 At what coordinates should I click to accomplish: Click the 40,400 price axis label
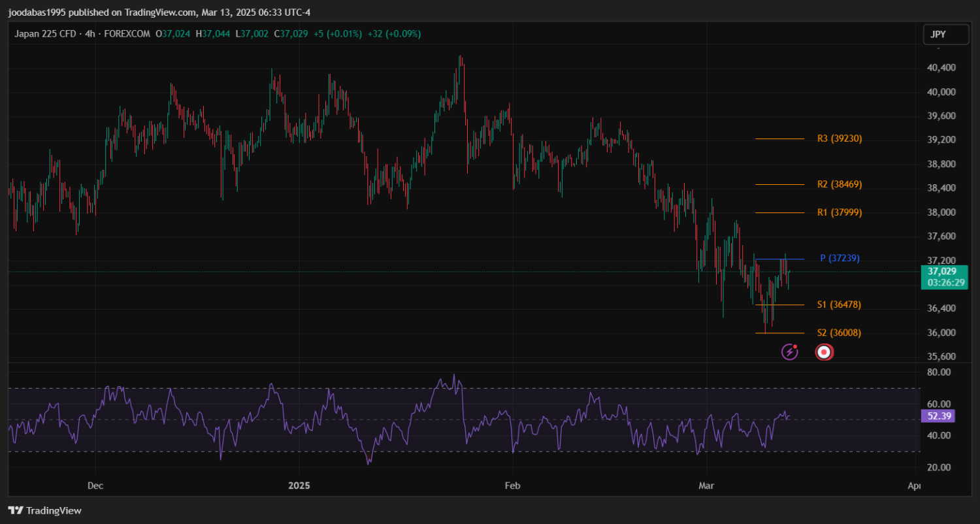(941, 68)
